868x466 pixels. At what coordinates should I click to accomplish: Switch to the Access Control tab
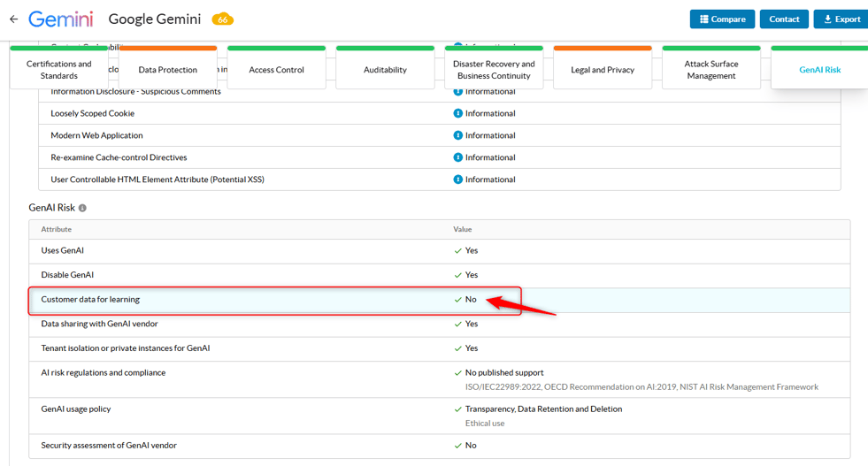[276, 67]
